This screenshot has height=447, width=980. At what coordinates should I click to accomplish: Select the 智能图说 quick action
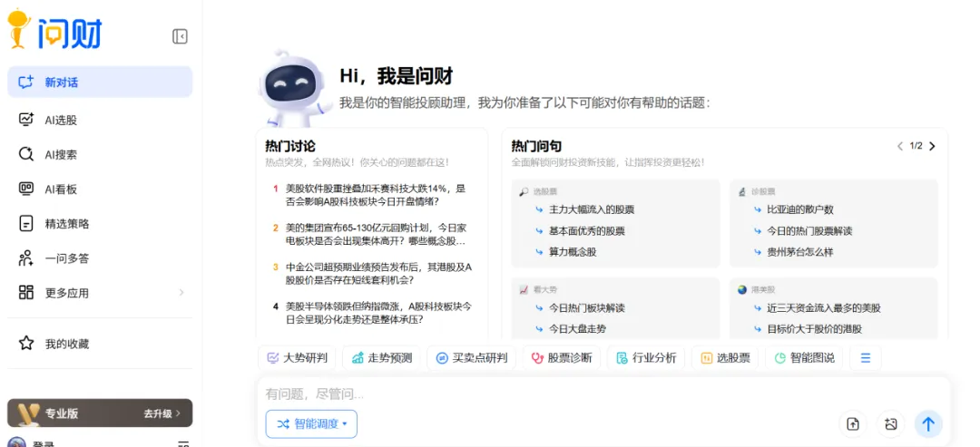[804, 358]
